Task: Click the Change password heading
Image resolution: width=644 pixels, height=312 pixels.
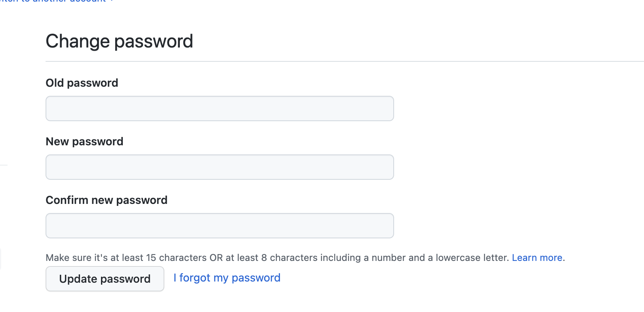Action: pos(119,41)
